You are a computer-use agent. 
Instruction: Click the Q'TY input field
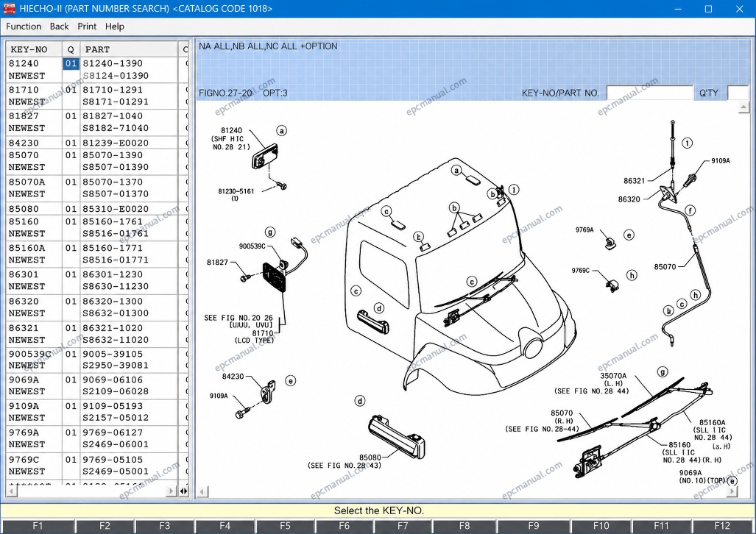pos(737,93)
